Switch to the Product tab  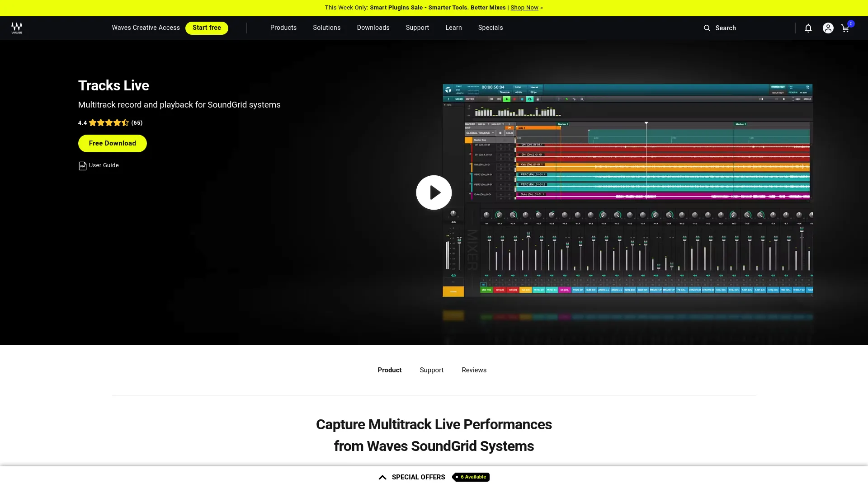pyautogui.click(x=390, y=370)
